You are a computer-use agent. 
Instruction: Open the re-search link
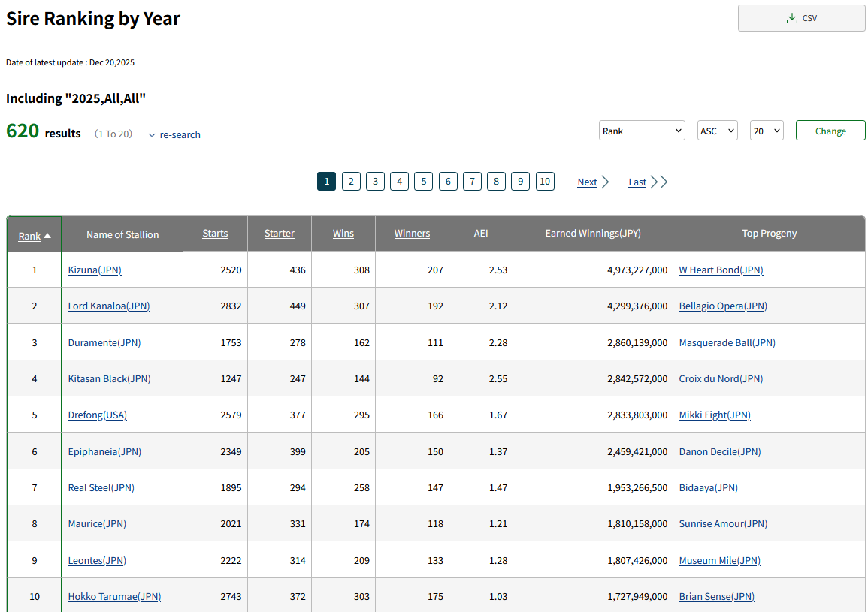(x=180, y=134)
